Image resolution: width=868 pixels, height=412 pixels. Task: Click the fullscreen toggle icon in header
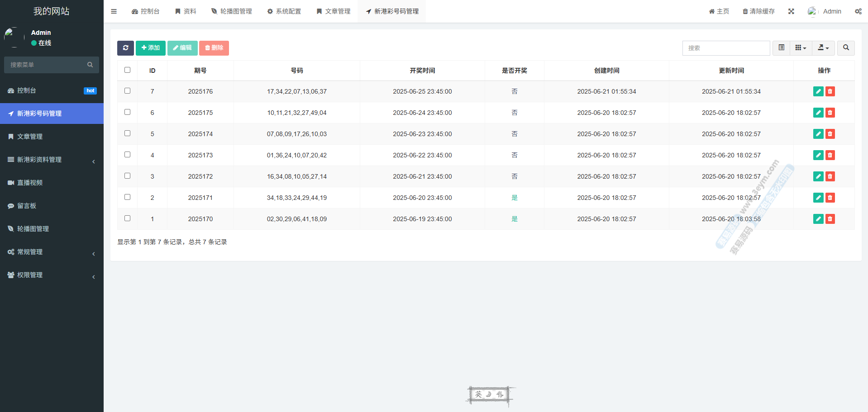(x=791, y=11)
